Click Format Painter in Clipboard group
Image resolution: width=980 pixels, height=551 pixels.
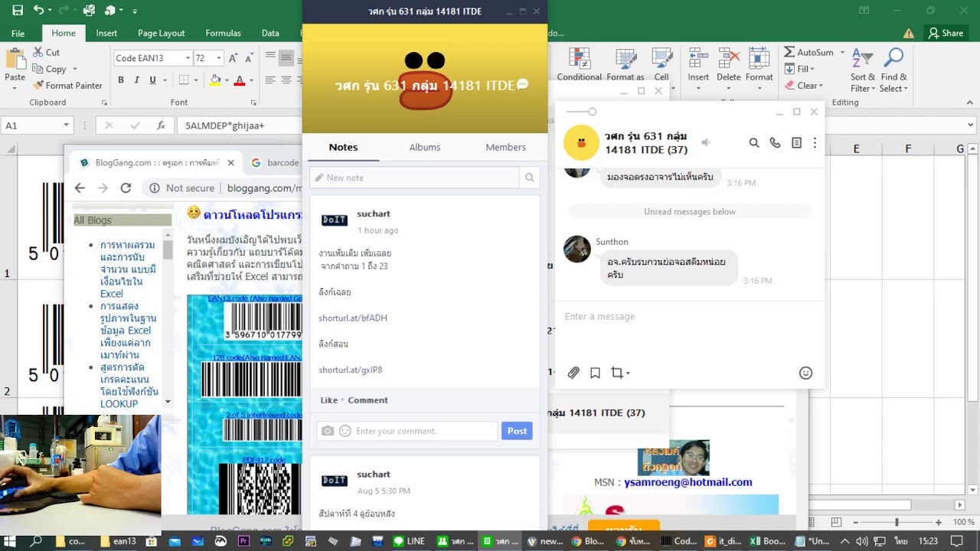(x=67, y=86)
